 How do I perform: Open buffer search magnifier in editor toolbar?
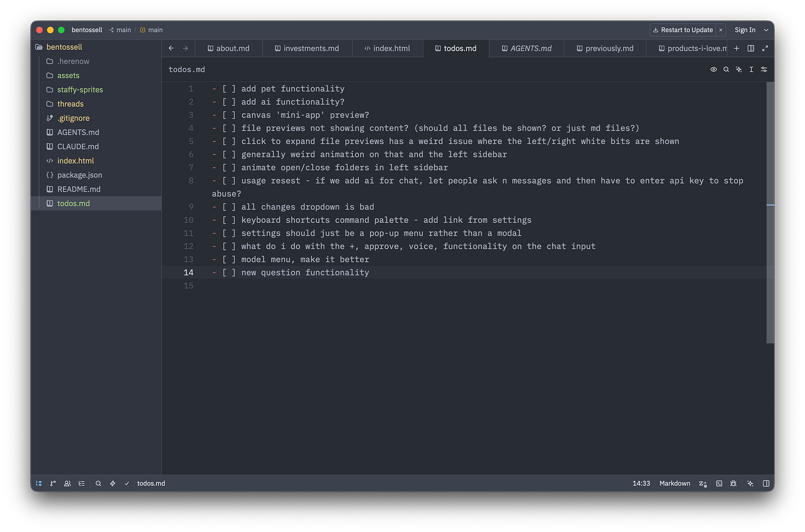point(726,70)
